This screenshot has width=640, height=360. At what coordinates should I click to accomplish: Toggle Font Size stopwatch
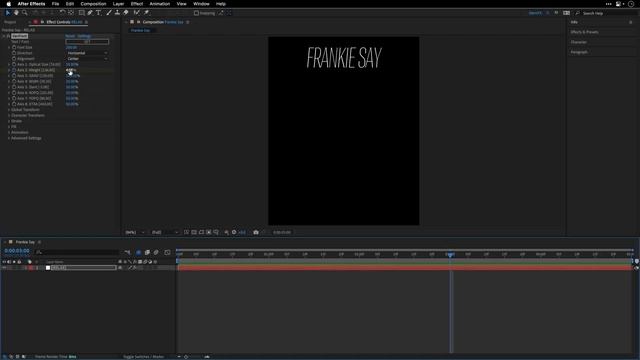(x=14, y=47)
